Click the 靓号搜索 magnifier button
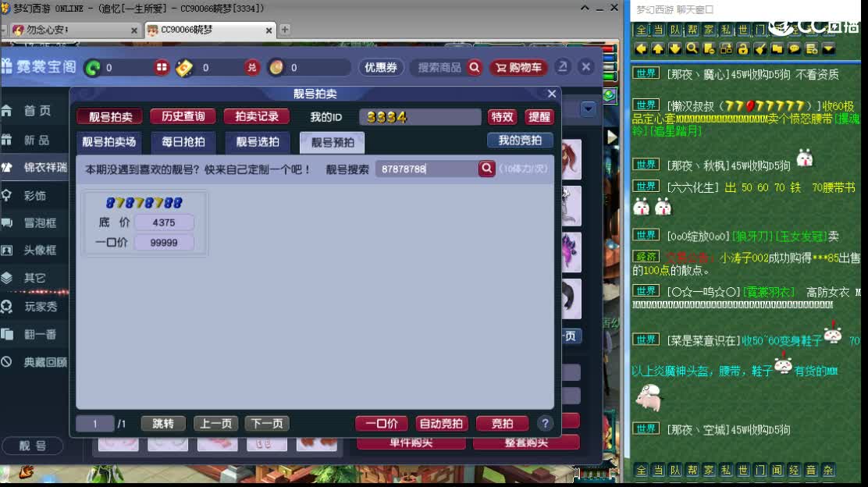Image resolution: width=868 pixels, height=487 pixels. pyautogui.click(x=487, y=168)
